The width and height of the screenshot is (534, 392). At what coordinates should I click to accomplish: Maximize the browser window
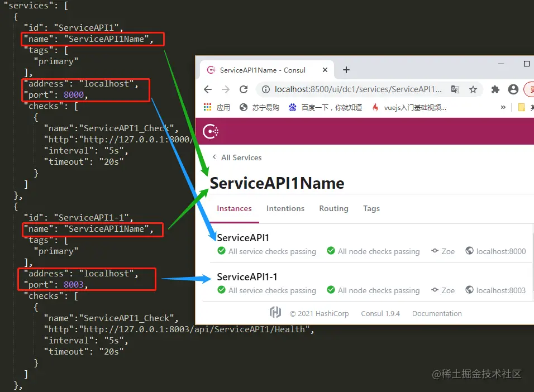click(527, 64)
